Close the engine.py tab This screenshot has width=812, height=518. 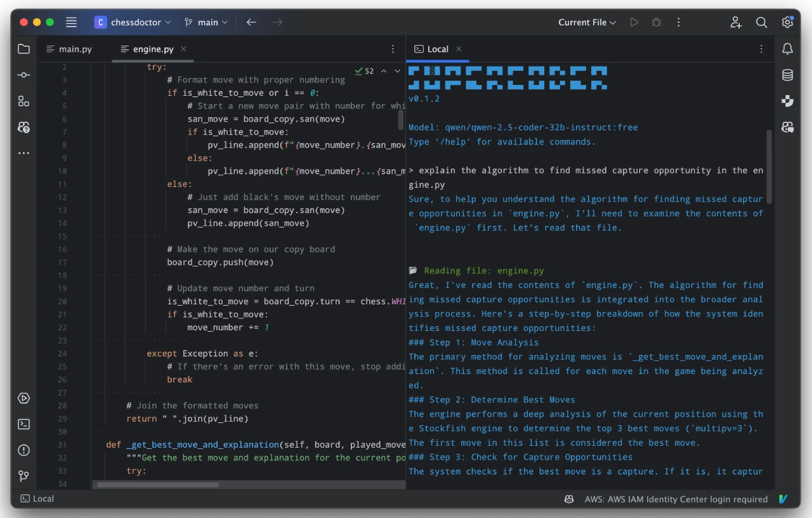coord(183,49)
